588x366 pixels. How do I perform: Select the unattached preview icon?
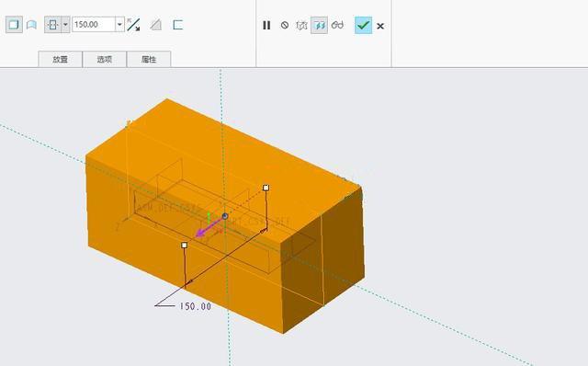pos(301,25)
